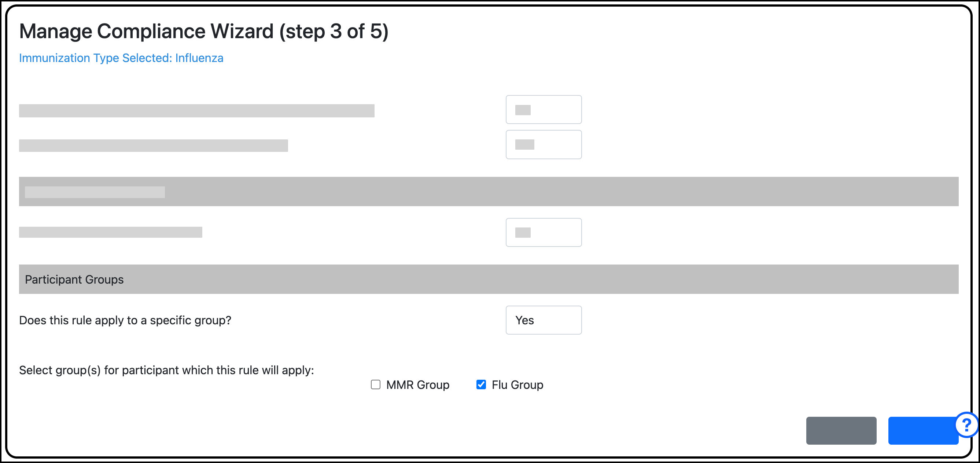Open the dropdown above the Participant Groups section
This screenshot has width=980, height=463.
544,232
